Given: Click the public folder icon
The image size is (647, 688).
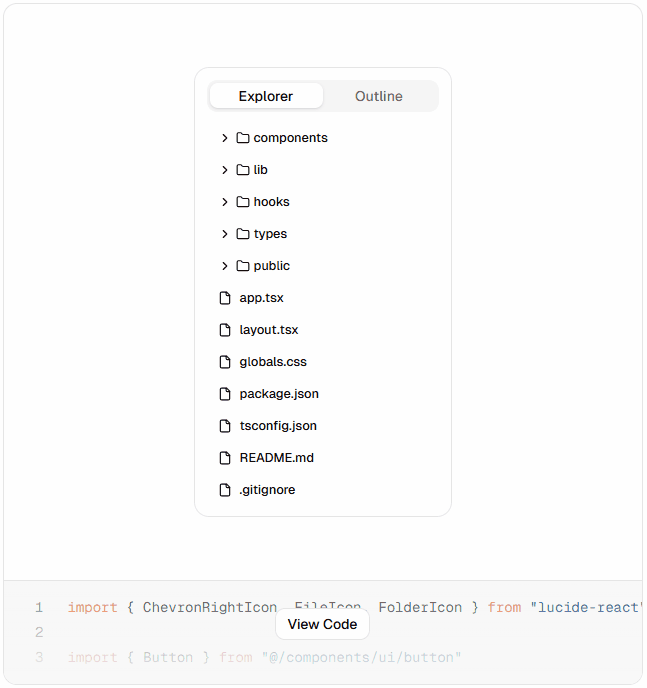Looking at the screenshot, I should (243, 266).
